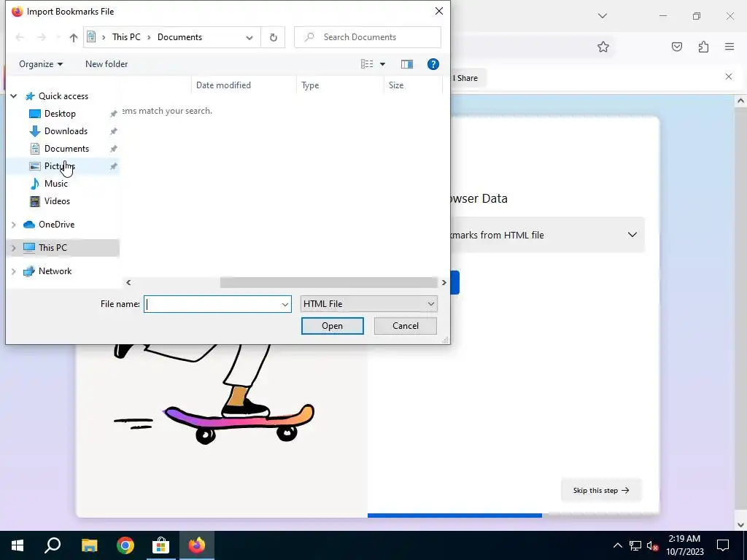This screenshot has width=747, height=560.
Task: Open the File name history dropdown
Action: 285,304
